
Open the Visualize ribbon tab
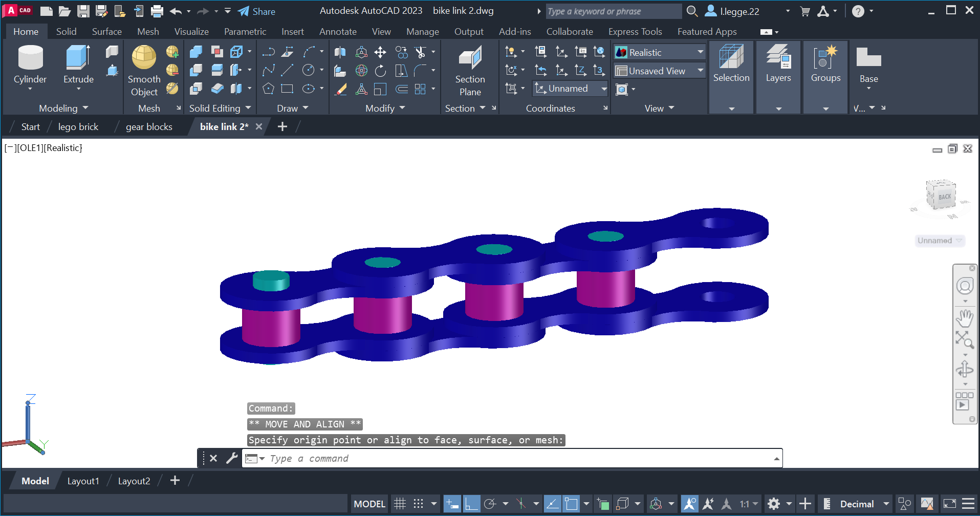(191, 31)
